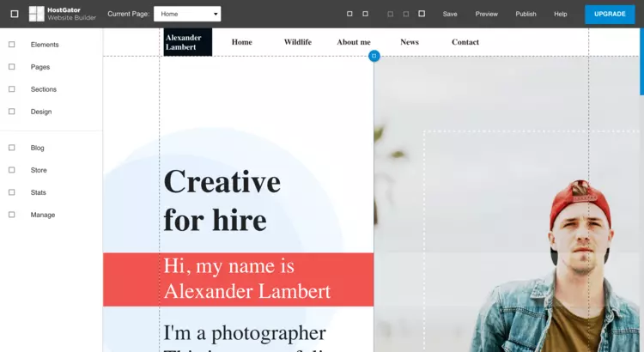Viewport: 644px width, 352px height.
Task: Open the Pages panel in the sidebar
Action: pos(39,67)
